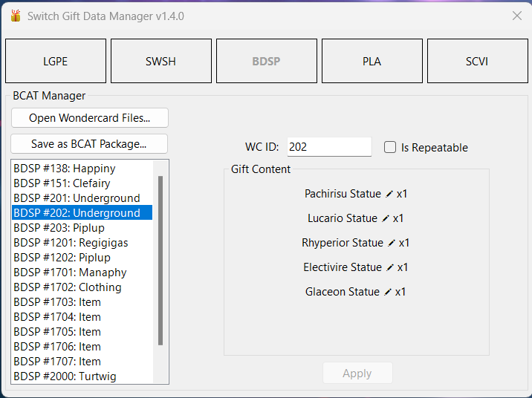Select the BDSP game tab

(267, 61)
